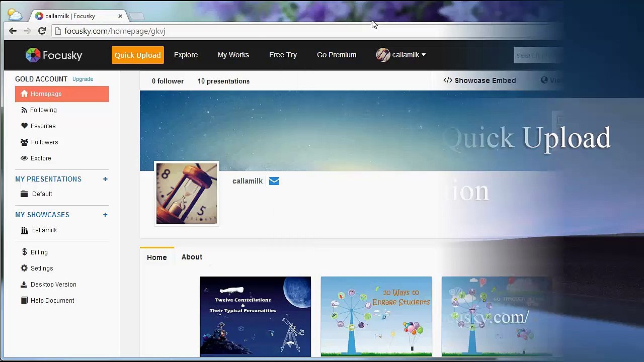Select Free Try in top navigation

(x=283, y=55)
